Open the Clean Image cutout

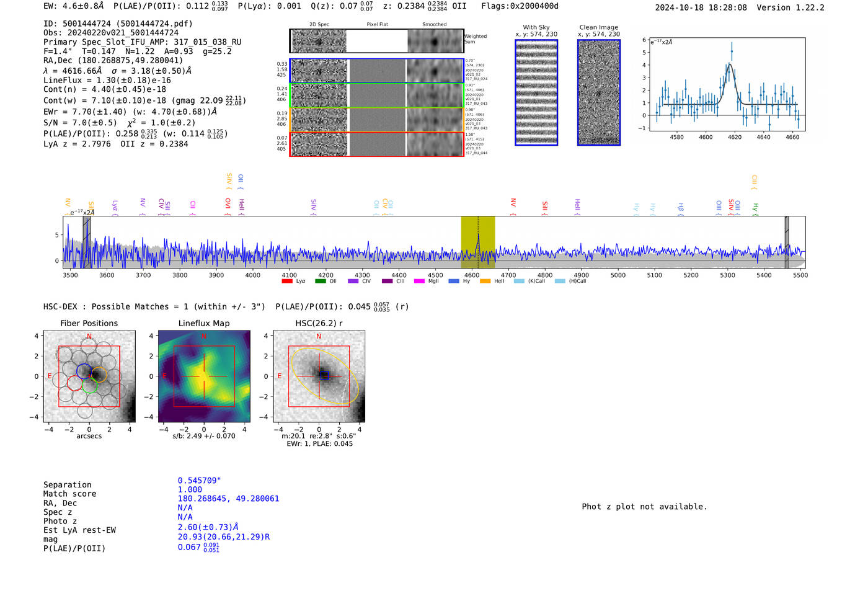(x=599, y=92)
